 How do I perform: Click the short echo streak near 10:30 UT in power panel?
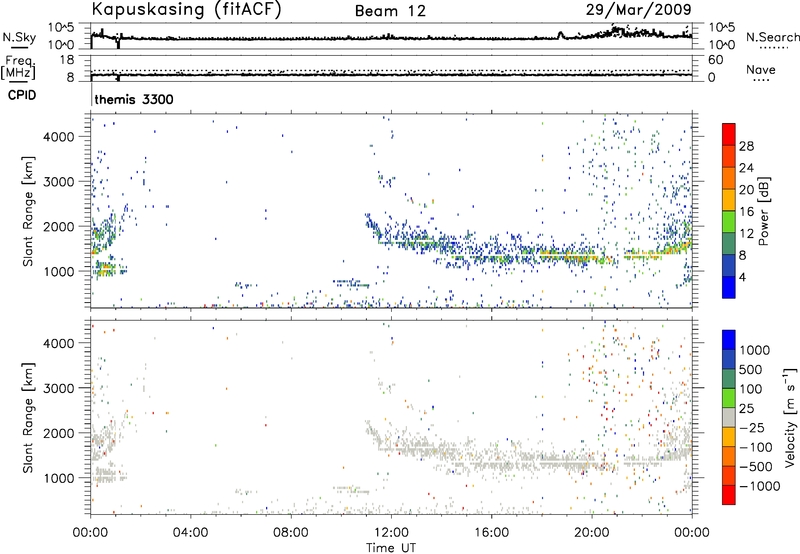352,283
